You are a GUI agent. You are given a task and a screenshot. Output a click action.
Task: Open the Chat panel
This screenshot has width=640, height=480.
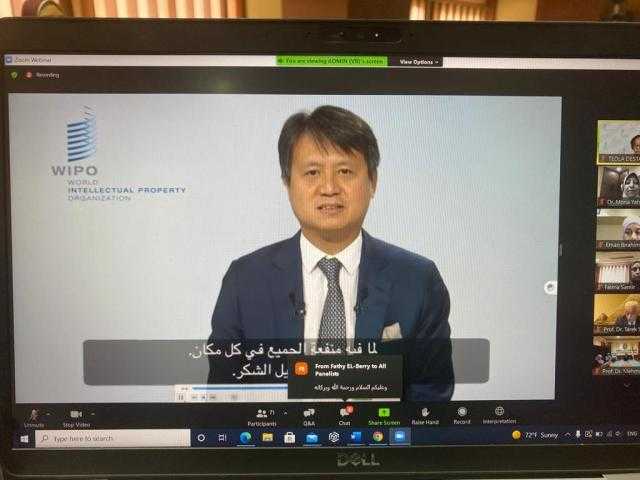[345, 417]
